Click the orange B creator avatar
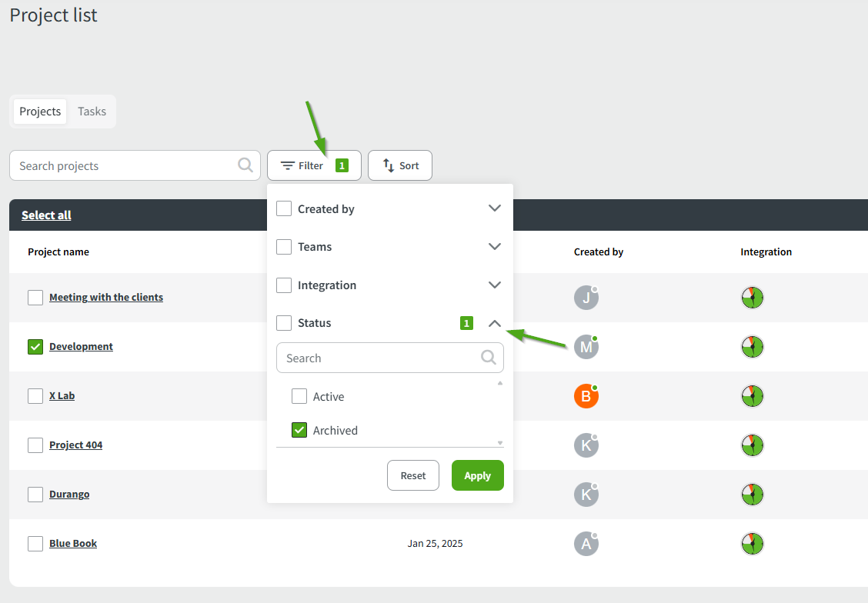Screen dimensions: 868x603 tap(586, 396)
